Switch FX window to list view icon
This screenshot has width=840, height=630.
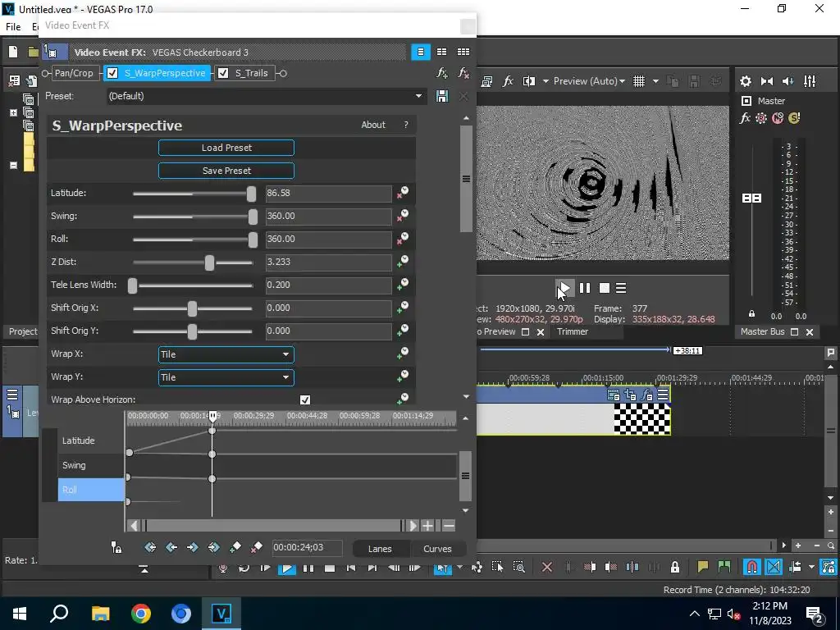pyautogui.click(x=421, y=52)
